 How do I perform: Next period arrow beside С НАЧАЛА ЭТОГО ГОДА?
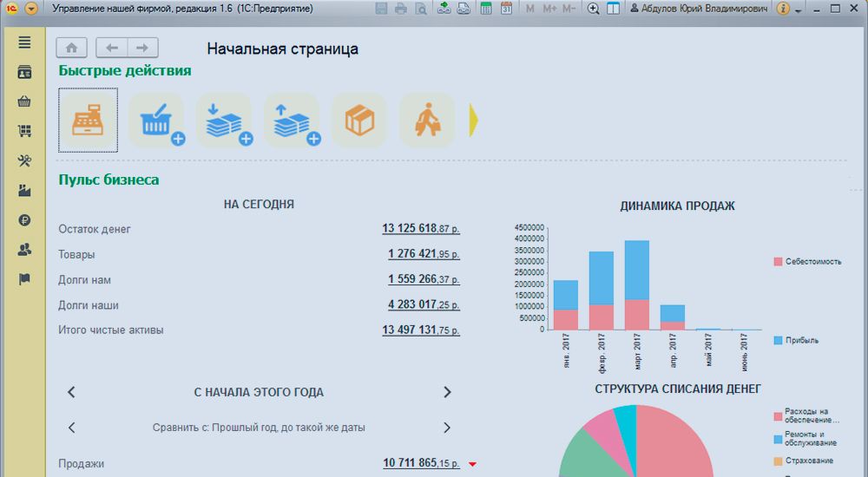click(447, 392)
